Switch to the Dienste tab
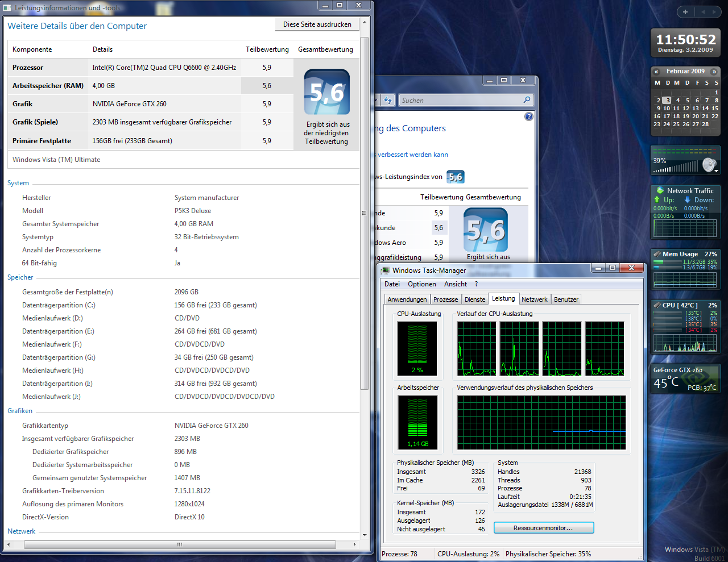The height and width of the screenshot is (562, 728). tap(475, 299)
